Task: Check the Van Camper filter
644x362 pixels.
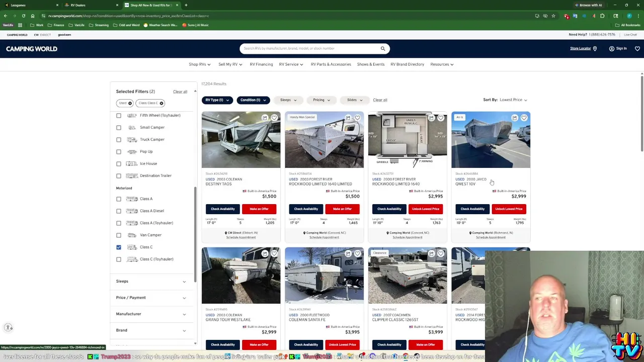Action: [x=119, y=235]
